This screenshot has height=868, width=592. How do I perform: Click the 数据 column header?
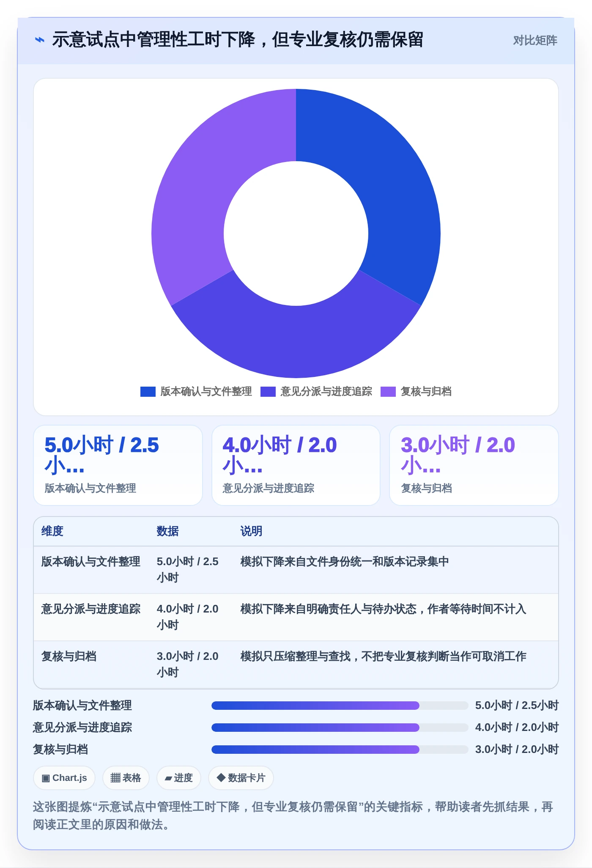coord(168,531)
